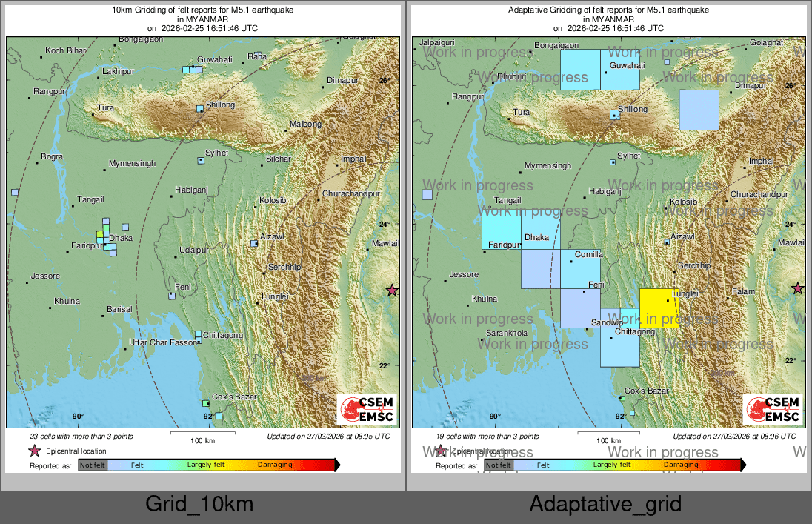Click 'Uttar Char Fasson' label on left map

click(x=163, y=342)
